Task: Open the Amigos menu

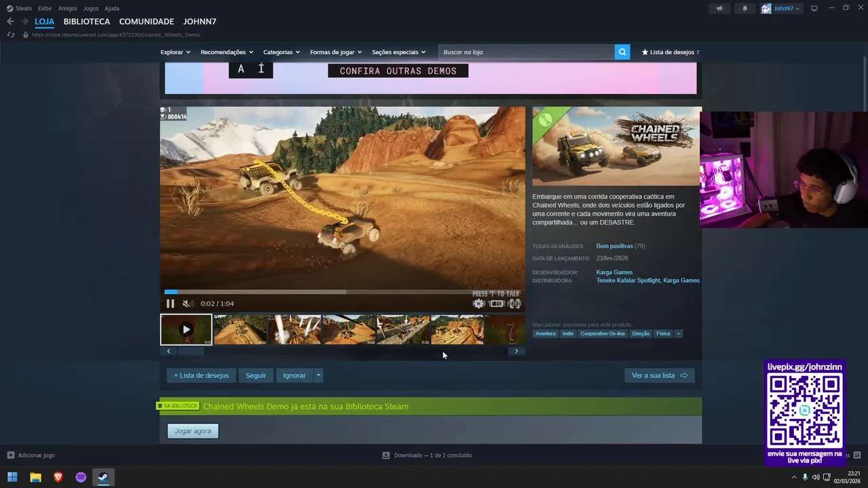Action: [x=68, y=8]
